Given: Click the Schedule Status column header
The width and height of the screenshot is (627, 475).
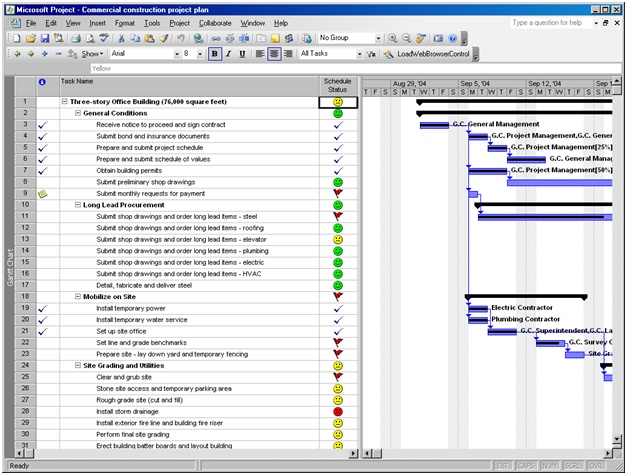Looking at the screenshot, I should click(338, 86).
